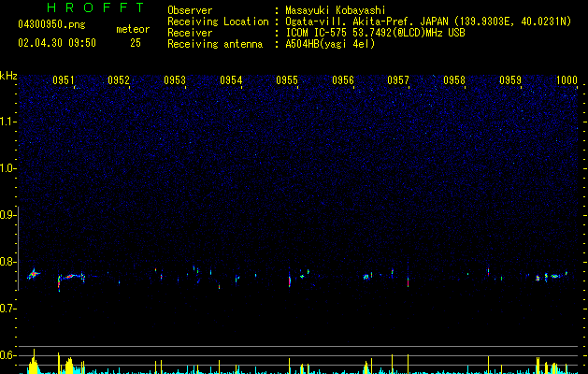The width and height of the screenshot is (588, 374).
Task: Select the name Masayuki Kobayashi
Action: (336, 10)
